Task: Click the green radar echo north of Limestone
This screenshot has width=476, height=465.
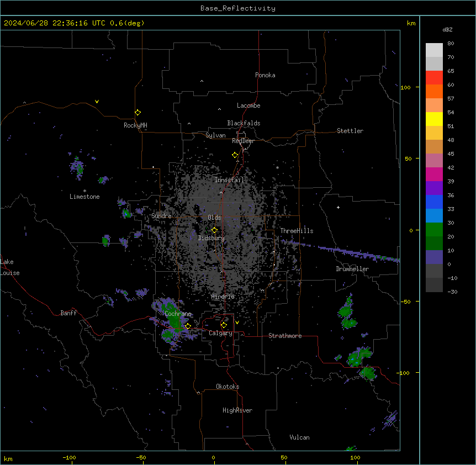Action: 78,167
